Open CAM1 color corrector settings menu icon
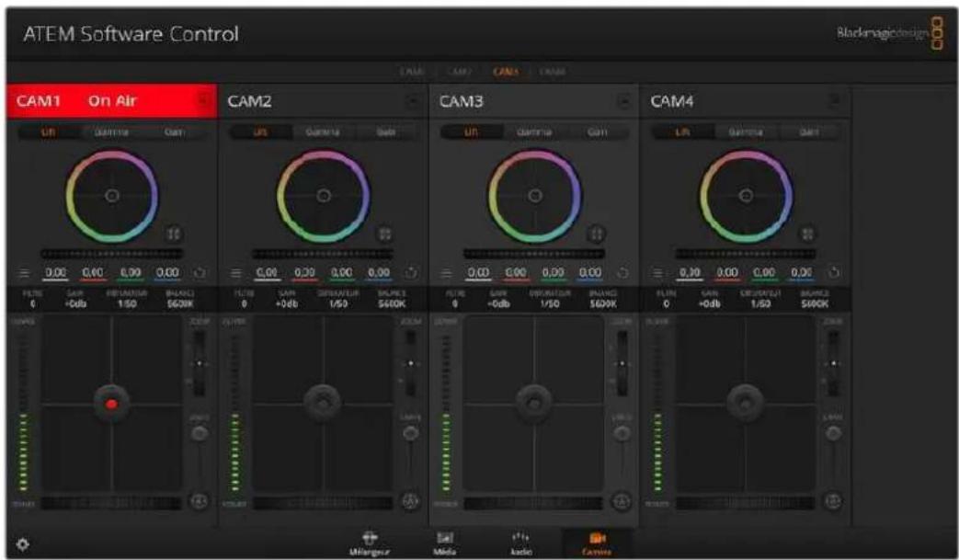 coord(24,273)
